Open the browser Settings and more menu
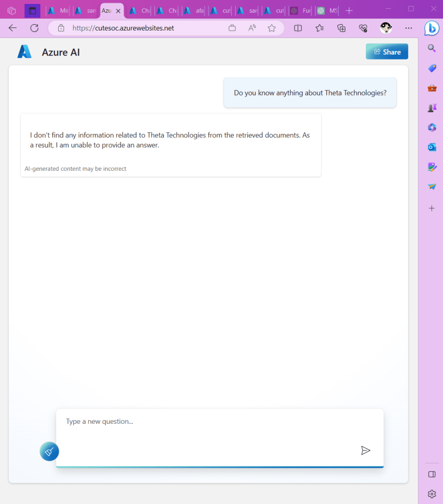This screenshot has width=443, height=504. pyautogui.click(x=408, y=28)
